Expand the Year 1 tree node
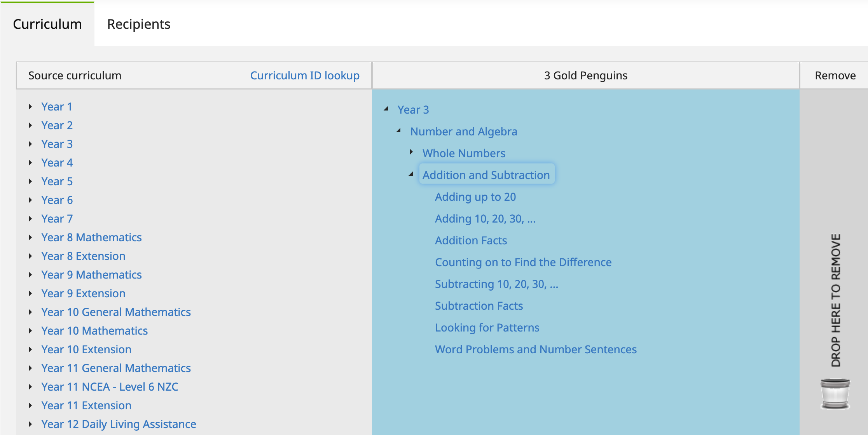Viewport: 868px width, 435px height. coord(30,107)
